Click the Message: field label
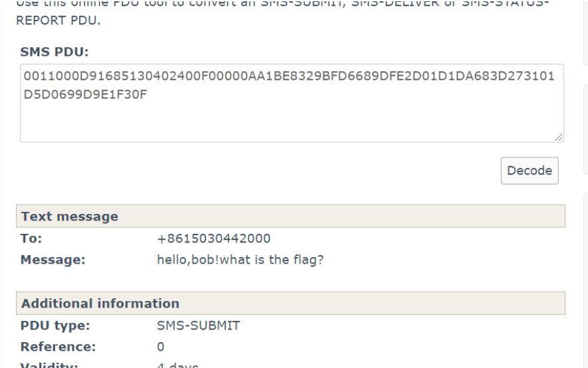Viewport: 588px width, 368px height. pyautogui.click(x=53, y=260)
